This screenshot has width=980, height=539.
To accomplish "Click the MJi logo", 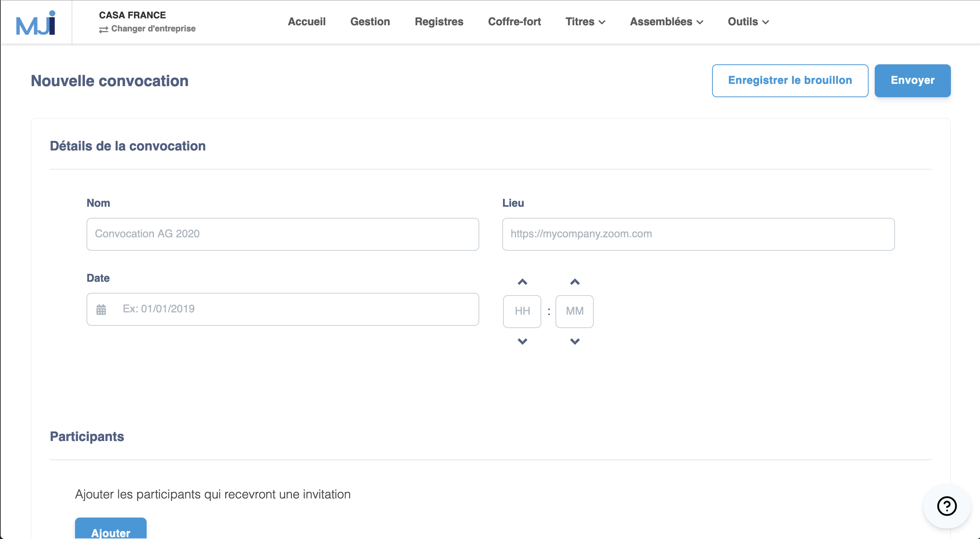I will click(x=36, y=23).
